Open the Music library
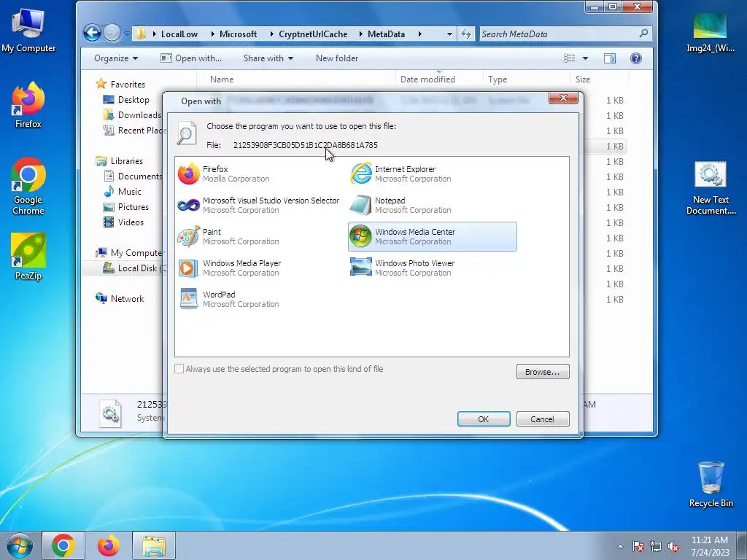747x560 pixels. coord(123,192)
